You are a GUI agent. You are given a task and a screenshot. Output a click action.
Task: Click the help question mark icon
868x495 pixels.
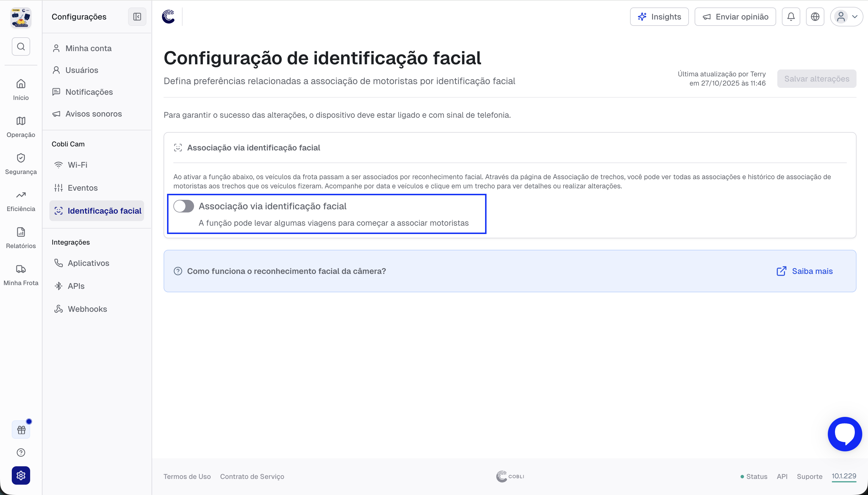[x=21, y=453]
